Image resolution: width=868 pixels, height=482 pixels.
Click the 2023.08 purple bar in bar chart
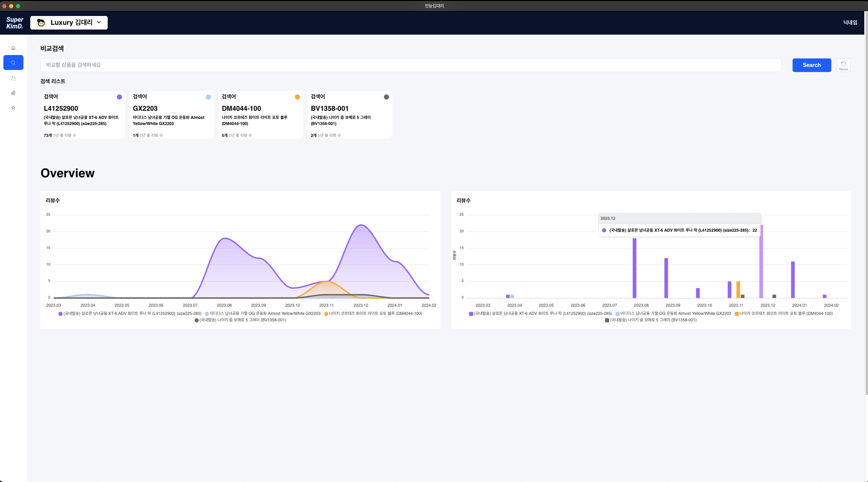point(634,268)
